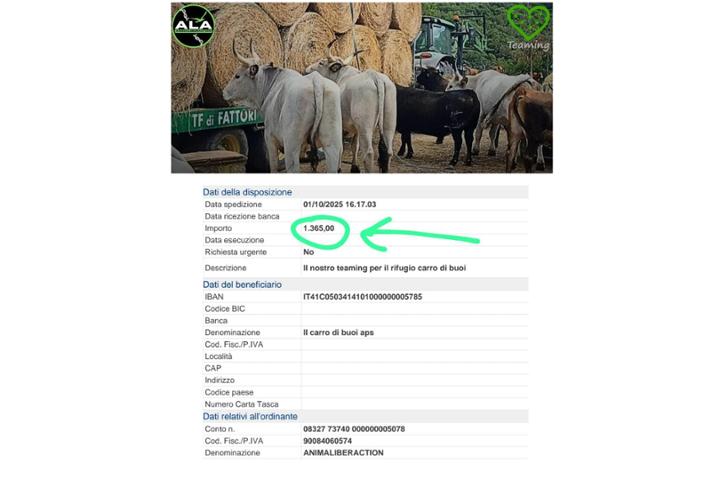Viewport: 720px width, 480px height.
Task: Click the 'TF di FATTORI' trailer sign
Action: click(x=224, y=119)
